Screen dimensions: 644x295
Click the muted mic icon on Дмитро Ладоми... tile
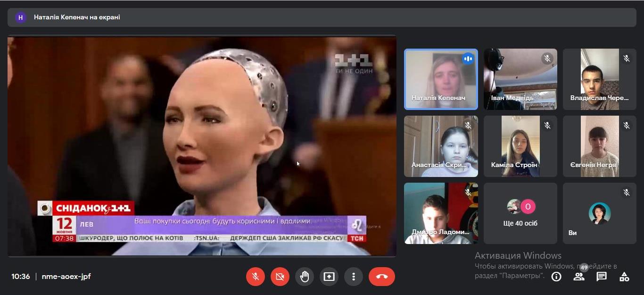(468, 193)
